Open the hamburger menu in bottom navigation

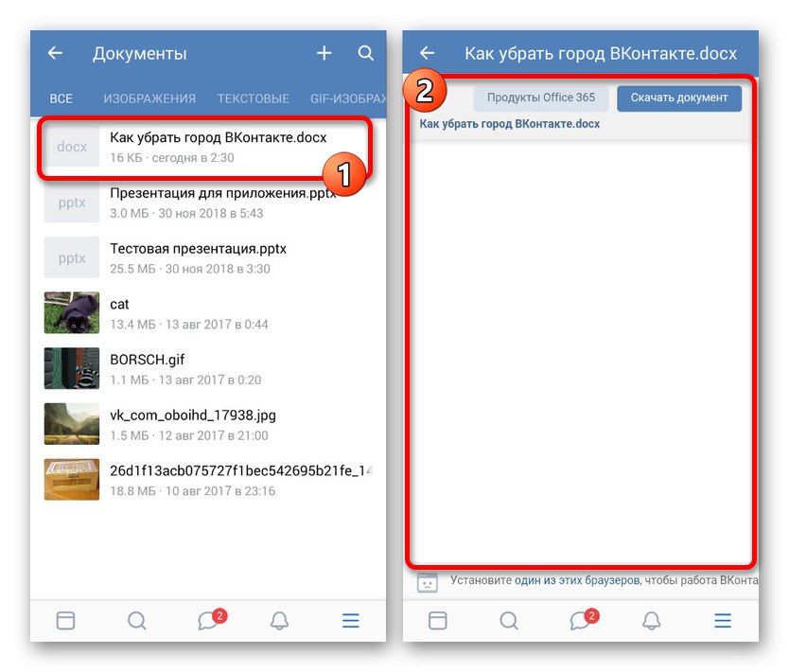click(x=350, y=621)
